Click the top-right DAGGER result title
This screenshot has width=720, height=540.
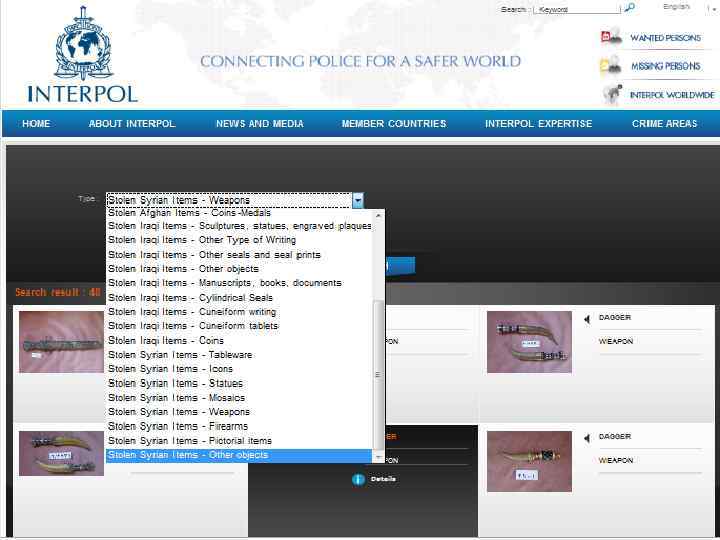click(614, 317)
